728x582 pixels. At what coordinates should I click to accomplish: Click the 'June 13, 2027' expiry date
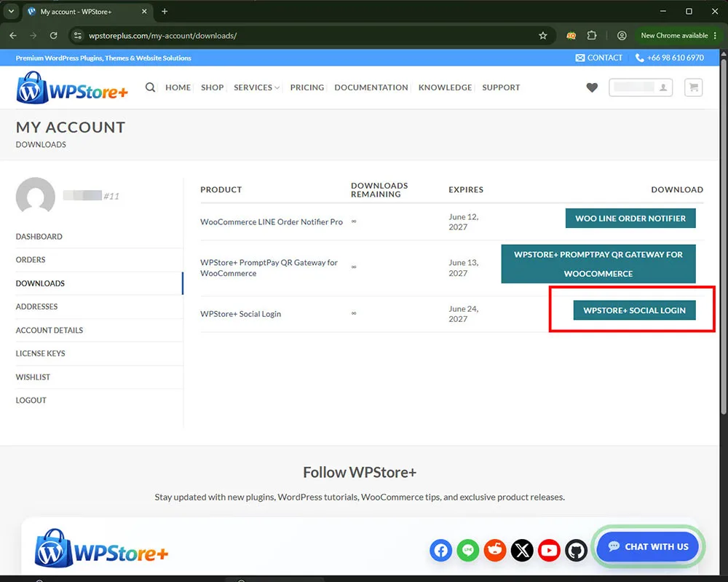[463, 268]
